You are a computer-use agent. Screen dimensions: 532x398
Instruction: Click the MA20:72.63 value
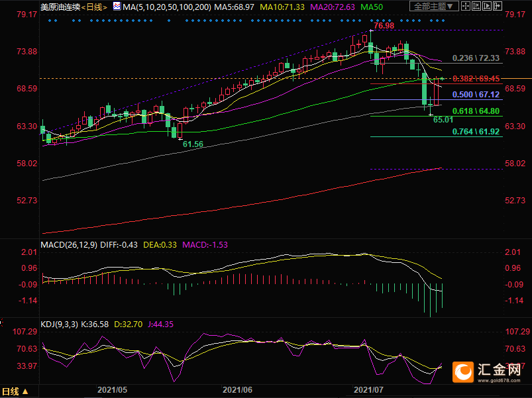pos(333,7)
